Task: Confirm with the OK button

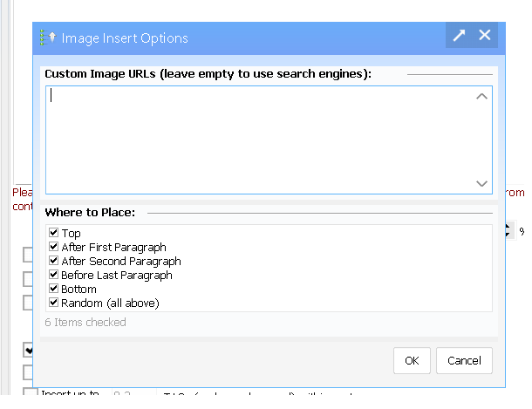Action: [x=412, y=360]
